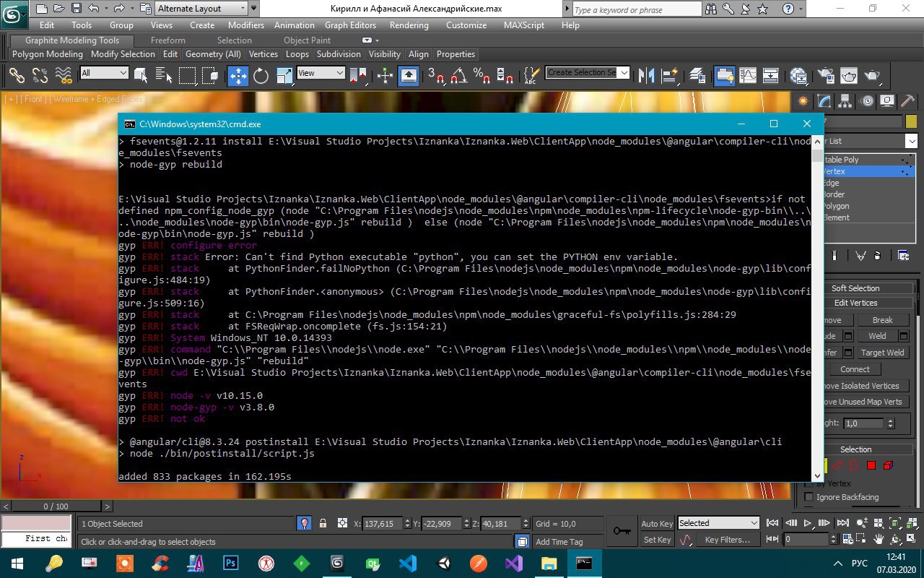
Task: Expand the modifier list dropdown arrow
Action: click(911, 141)
